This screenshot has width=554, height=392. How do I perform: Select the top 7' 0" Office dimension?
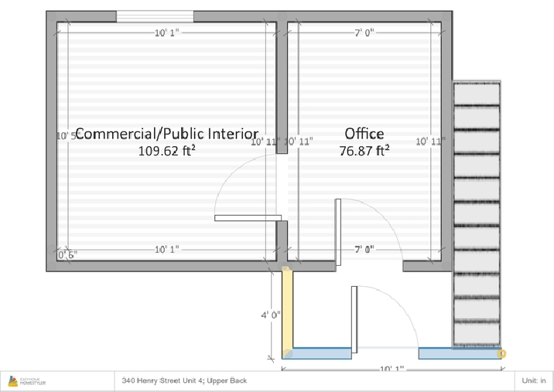tap(364, 32)
